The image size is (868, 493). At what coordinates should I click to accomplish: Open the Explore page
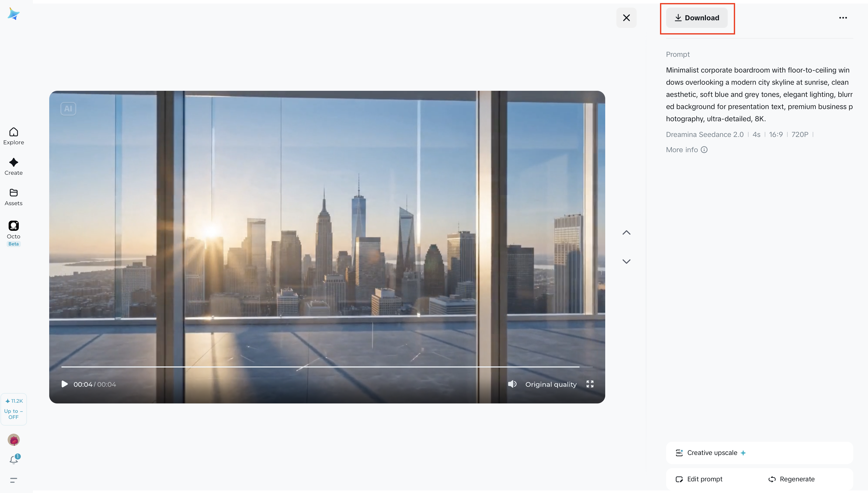tap(13, 136)
